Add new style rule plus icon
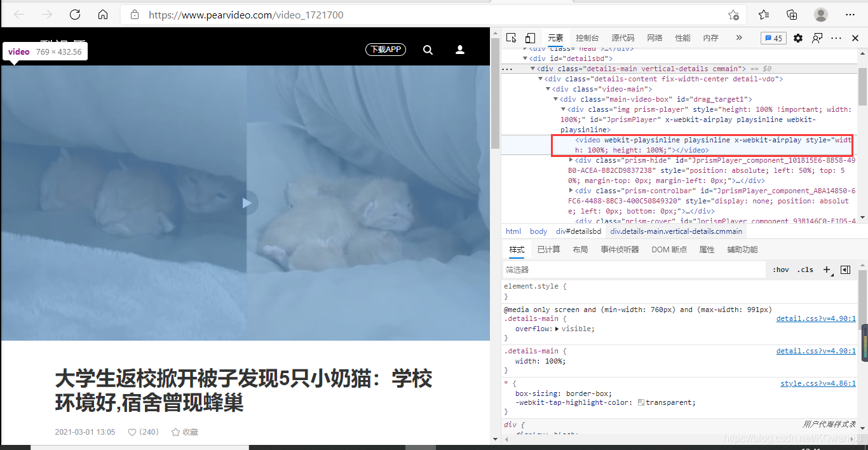The image size is (868, 450). pyautogui.click(x=827, y=269)
